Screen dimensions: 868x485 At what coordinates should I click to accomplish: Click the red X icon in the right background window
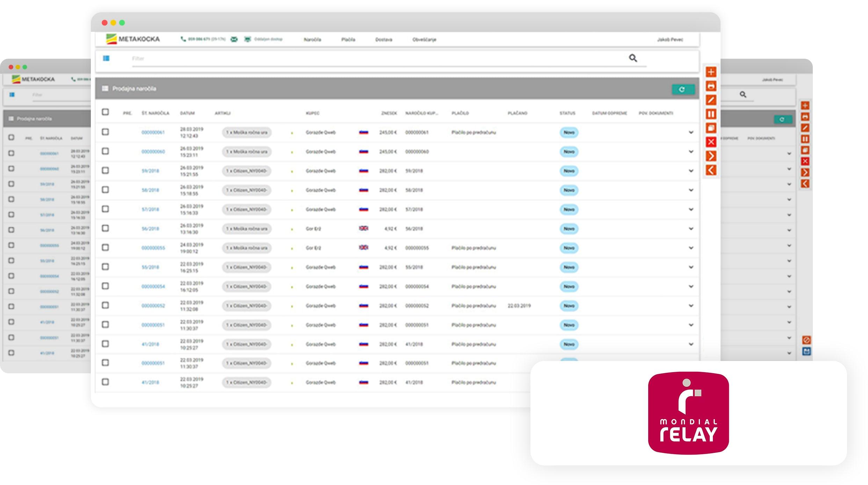[x=805, y=161]
